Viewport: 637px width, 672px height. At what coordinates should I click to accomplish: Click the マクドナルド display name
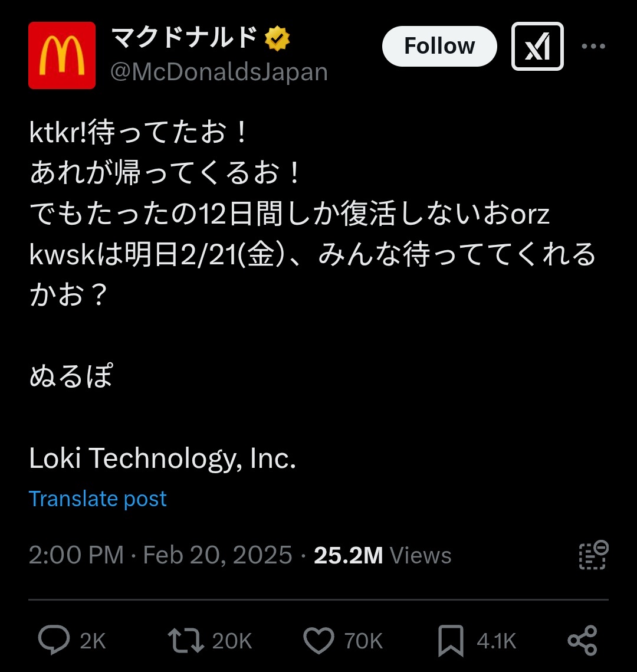coord(185,39)
